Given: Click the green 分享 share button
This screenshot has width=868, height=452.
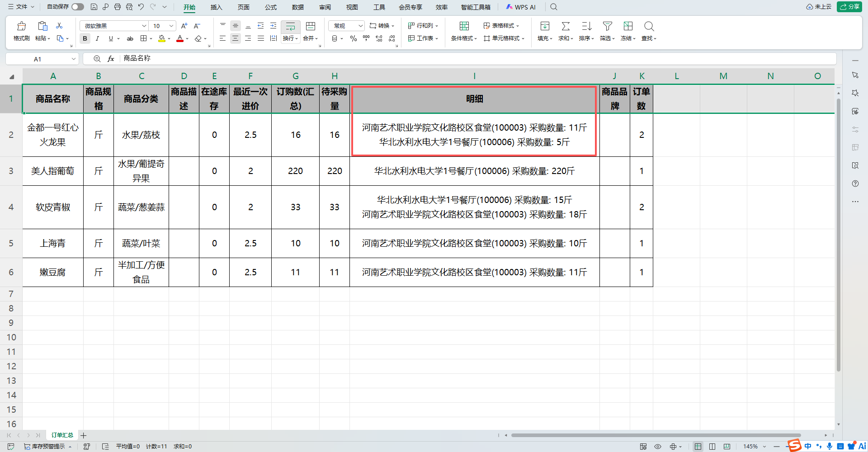Looking at the screenshot, I should point(849,7).
